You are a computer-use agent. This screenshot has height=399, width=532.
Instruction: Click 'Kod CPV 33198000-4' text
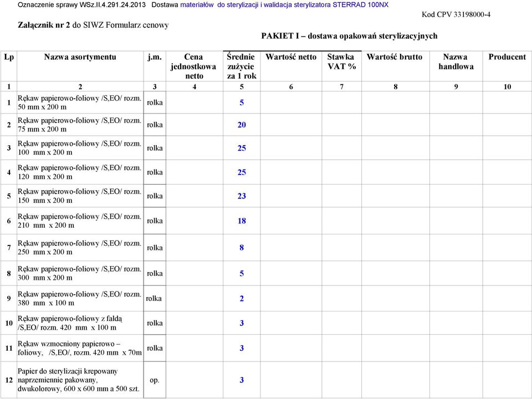(456, 14)
